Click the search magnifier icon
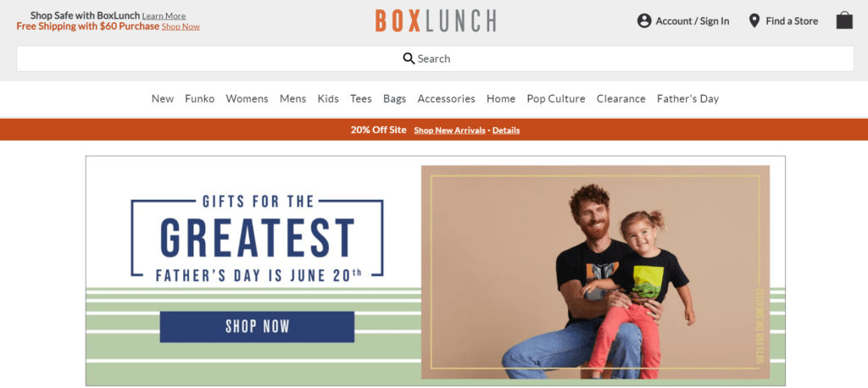Image resolution: width=868 pixels, height=388 pixels. tap(409, 58)
